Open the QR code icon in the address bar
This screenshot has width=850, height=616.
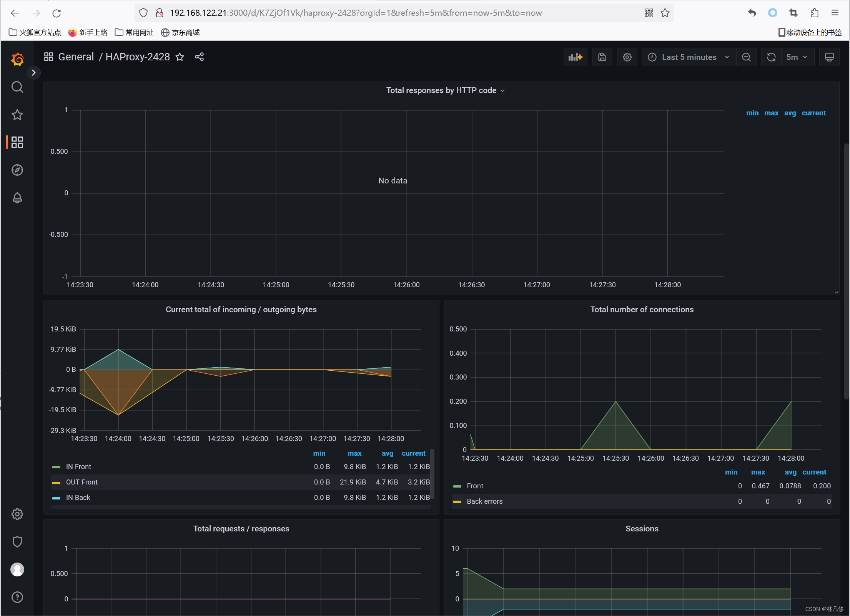coord(649,13)
